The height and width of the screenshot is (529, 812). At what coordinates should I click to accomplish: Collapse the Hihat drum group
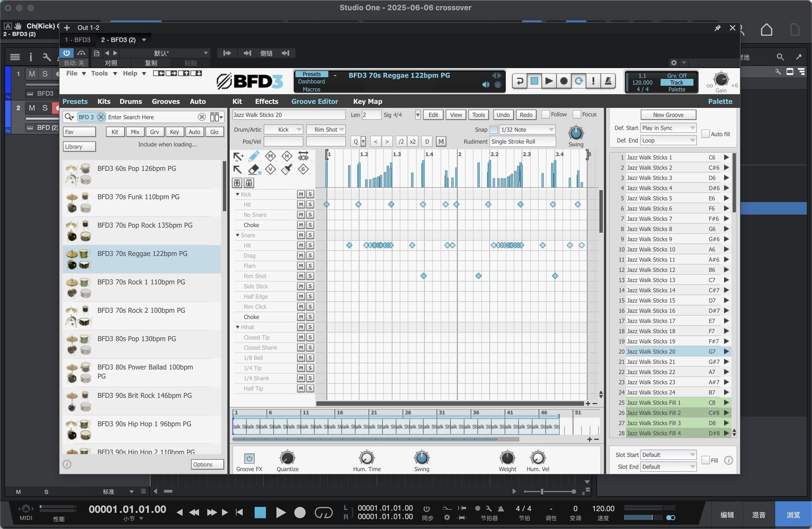click(237, 327)
